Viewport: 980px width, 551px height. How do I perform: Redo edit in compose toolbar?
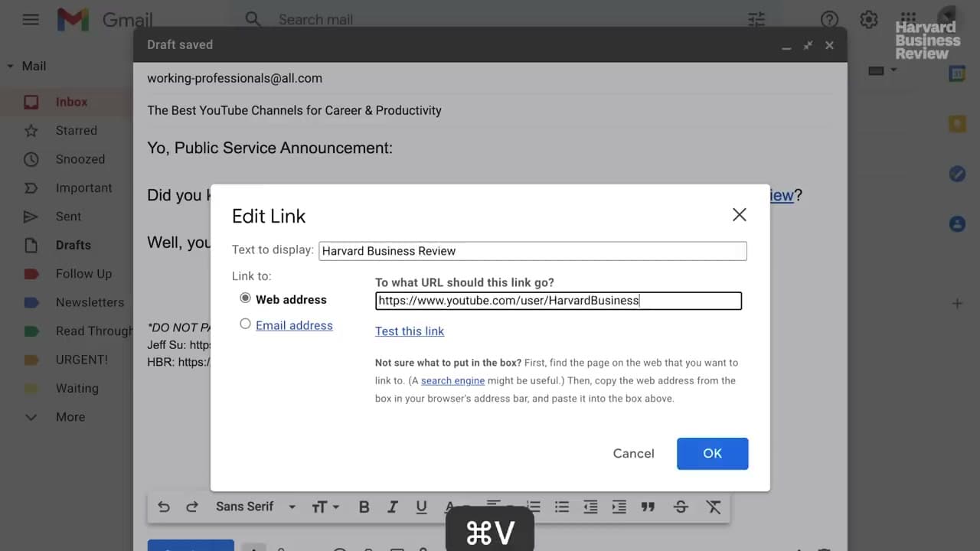[x=192, y=507]
